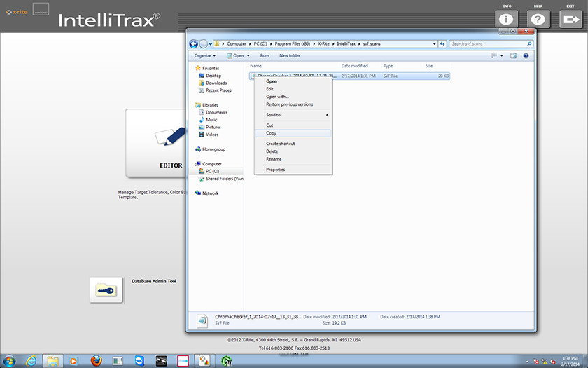Viewport: 588px width, 368px height.
Task: Open the IntelliTrax INFO button
Action: tap(506, 19)
